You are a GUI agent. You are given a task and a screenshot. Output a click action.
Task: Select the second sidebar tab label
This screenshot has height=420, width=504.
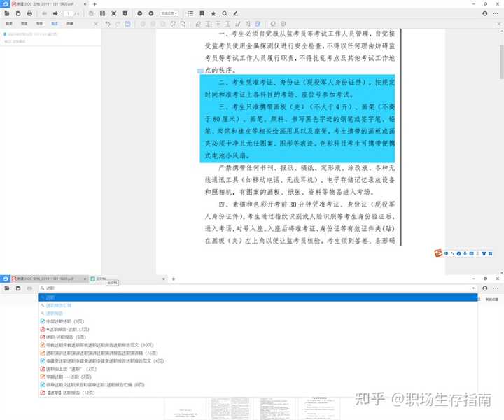tap(24, 24)
